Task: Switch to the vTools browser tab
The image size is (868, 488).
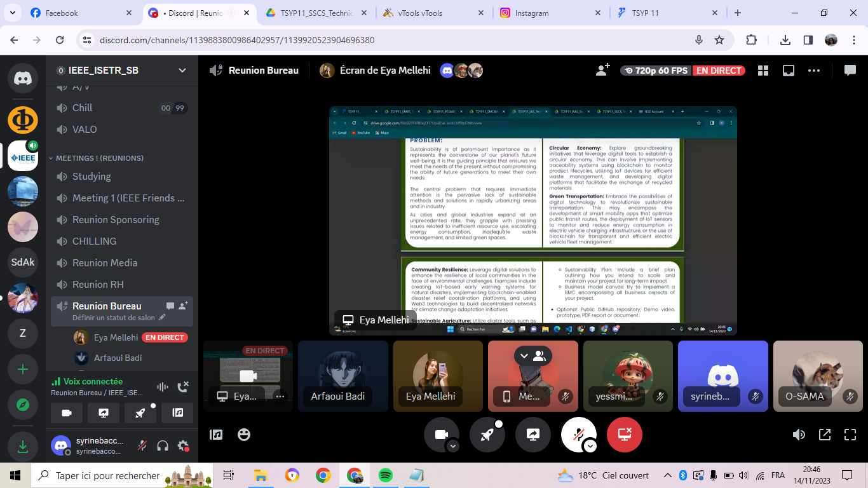Action: (433, 13)
